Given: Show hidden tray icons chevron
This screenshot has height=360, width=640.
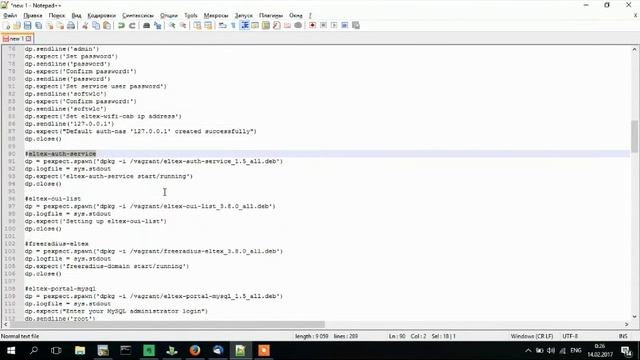Looking at the screenshot, I should pyautogui.click(x=528, y=350).
